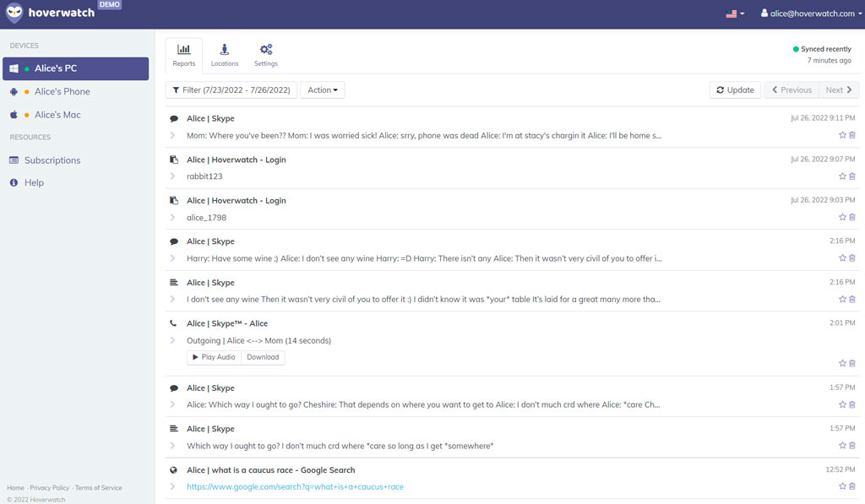This screenshot has width=865, height=504.
Task: Click the Windows icon beside Alice's PC
Action: 14,68
